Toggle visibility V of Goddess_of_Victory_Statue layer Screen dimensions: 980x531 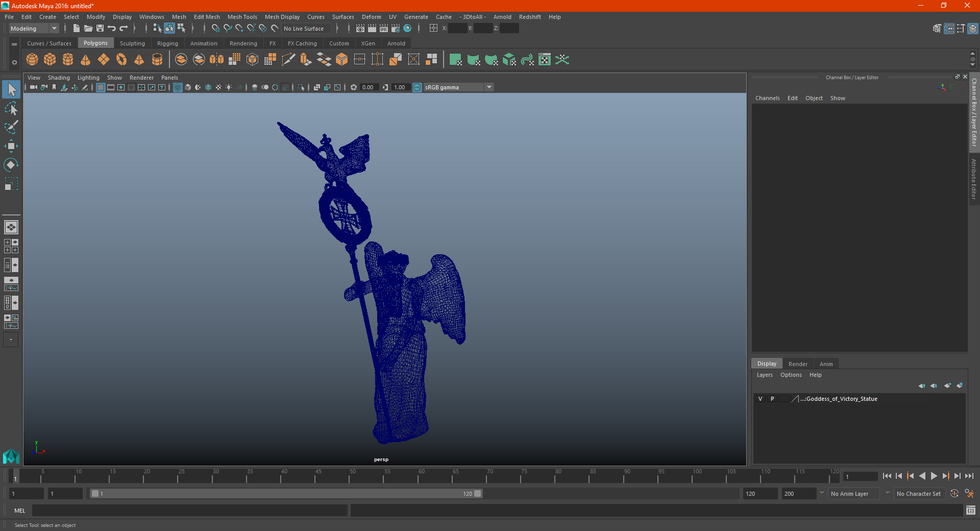tap(760, 399)
